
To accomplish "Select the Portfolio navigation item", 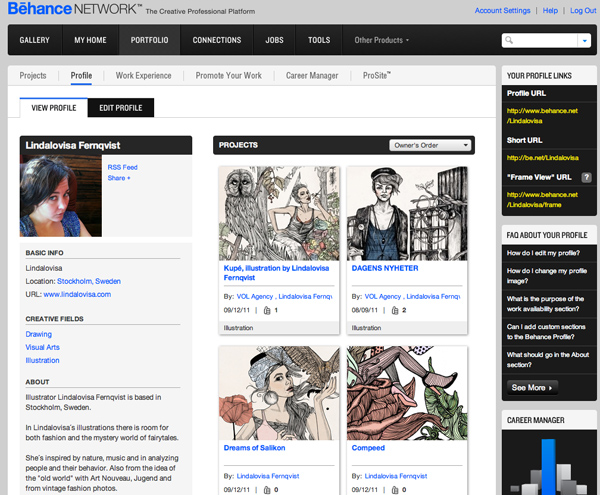I will point(149,40).
